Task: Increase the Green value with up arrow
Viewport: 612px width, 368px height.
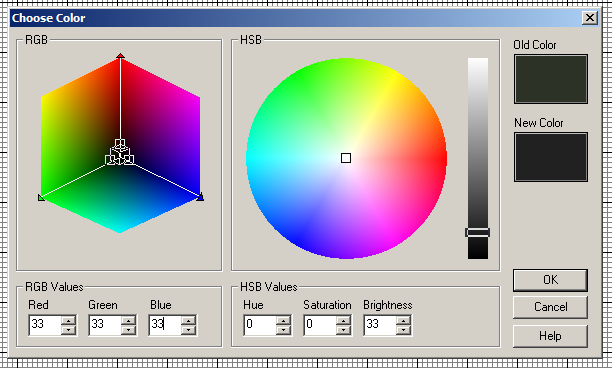Action: click(128, 320)
